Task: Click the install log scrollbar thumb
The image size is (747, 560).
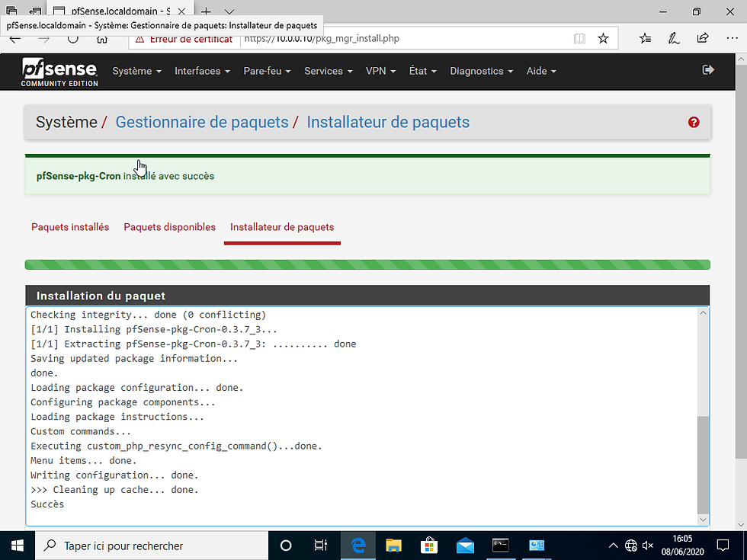Action: click(x=703, y=465)
